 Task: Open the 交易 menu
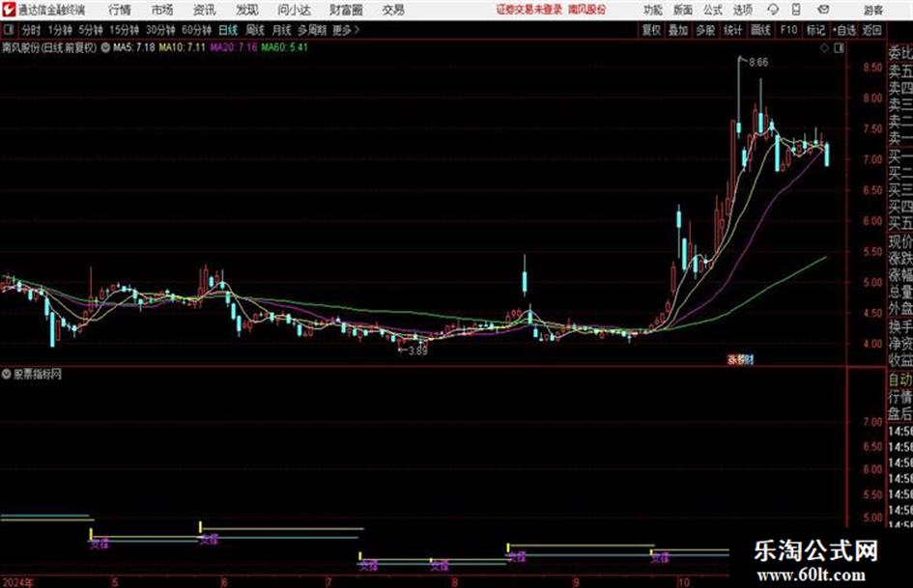pos(393,10)
